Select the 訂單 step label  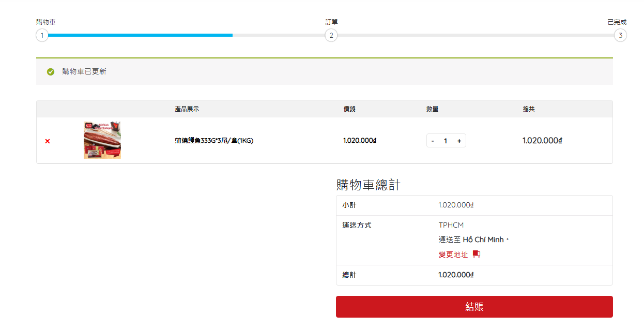tap(331, 22)
